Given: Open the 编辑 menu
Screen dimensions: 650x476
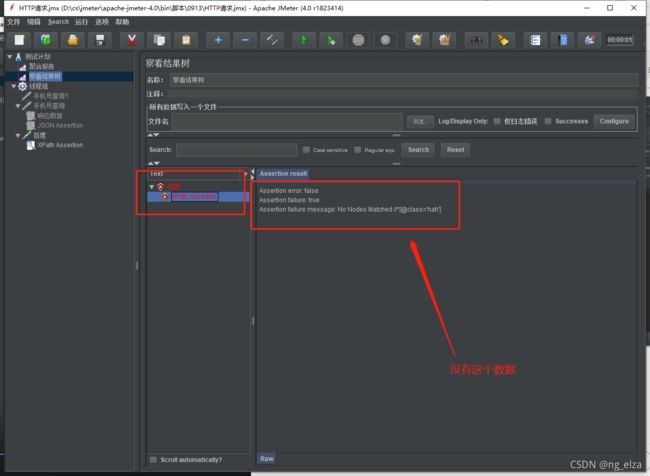Looking at the screenshot, I should click(x=34, y=22).
